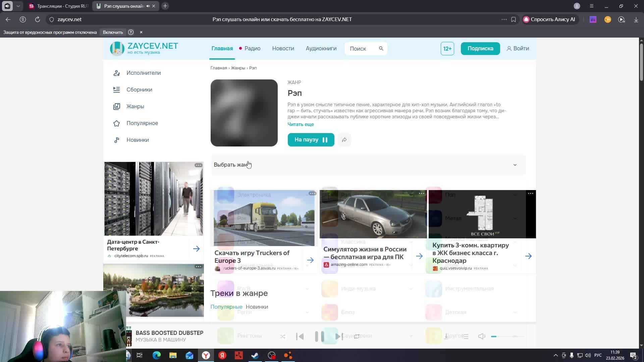Open the Жанры sidebar section
The width and height of the screenshot is (644, 362).
135,106
